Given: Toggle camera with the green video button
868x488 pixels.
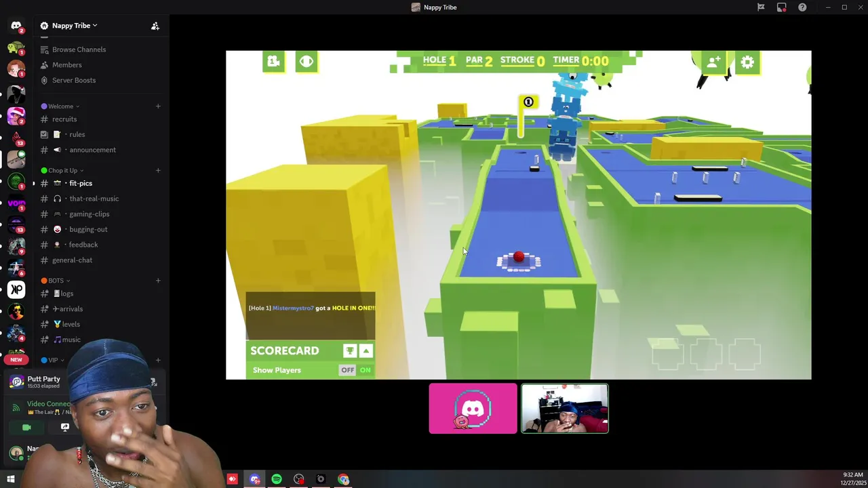Looking at the screenshot, I should click(26, 428).
